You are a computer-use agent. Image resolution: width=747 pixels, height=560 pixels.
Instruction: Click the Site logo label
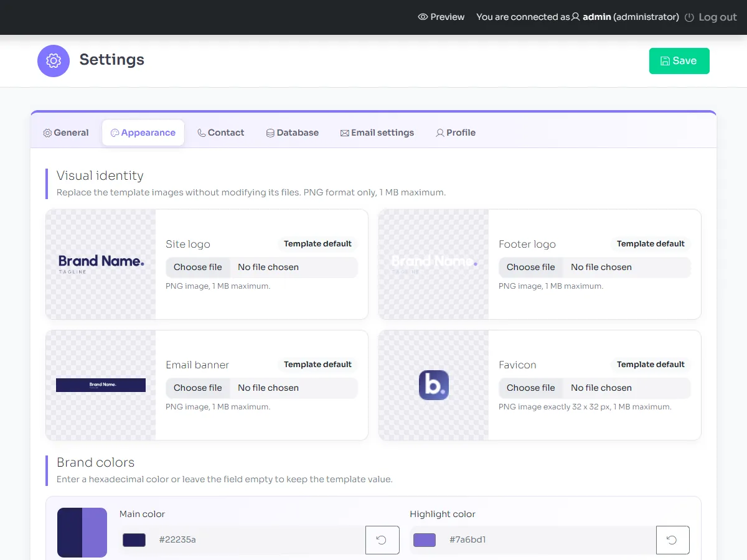tap(188, 245)
